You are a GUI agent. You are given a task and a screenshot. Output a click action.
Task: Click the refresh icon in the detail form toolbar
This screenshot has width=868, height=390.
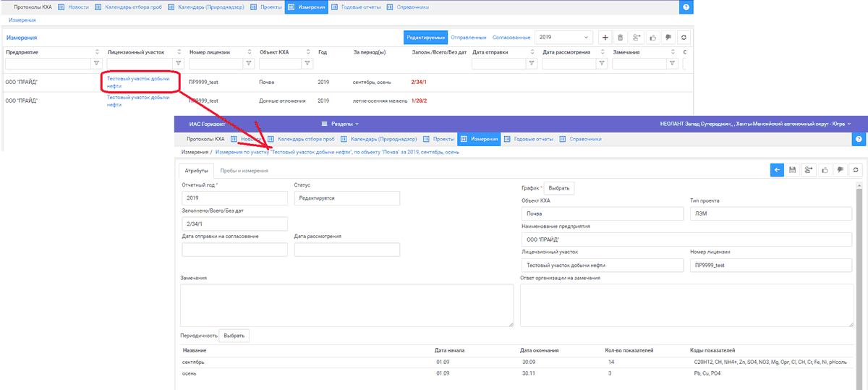[856, 169]
